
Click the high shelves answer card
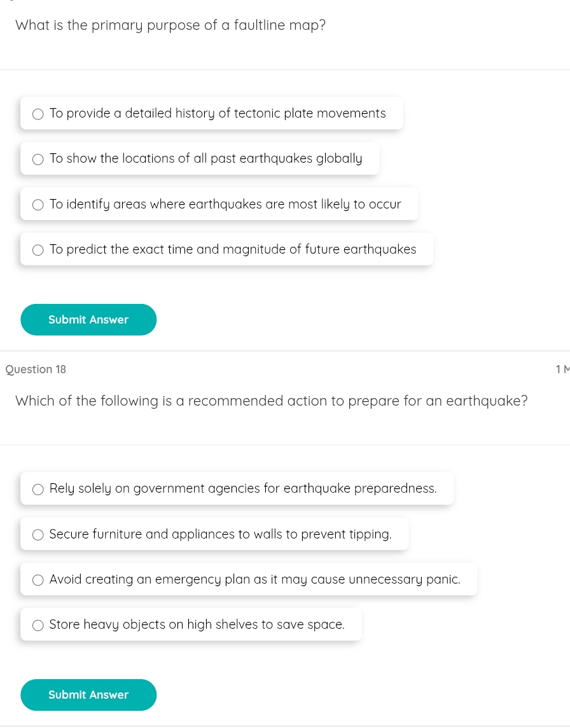191,624
